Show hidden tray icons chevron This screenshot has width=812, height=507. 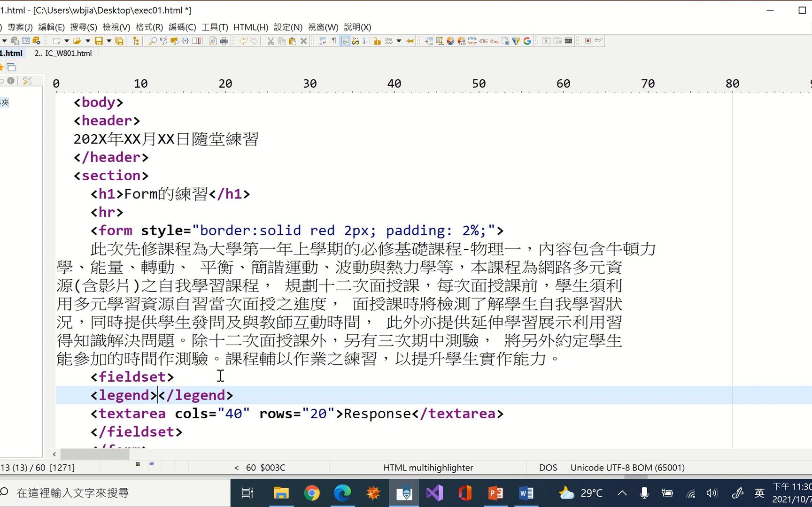622,493
